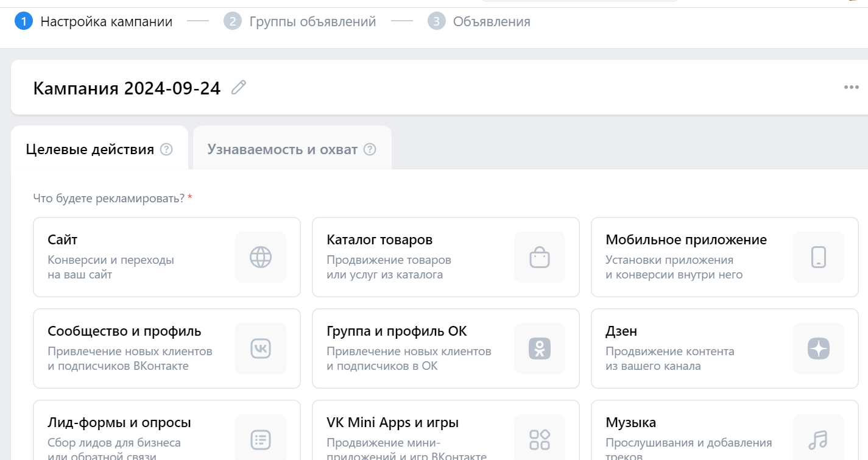Click description Продвижение товаров или услуг из каталога
868x460 pixels.
(389, 267)
